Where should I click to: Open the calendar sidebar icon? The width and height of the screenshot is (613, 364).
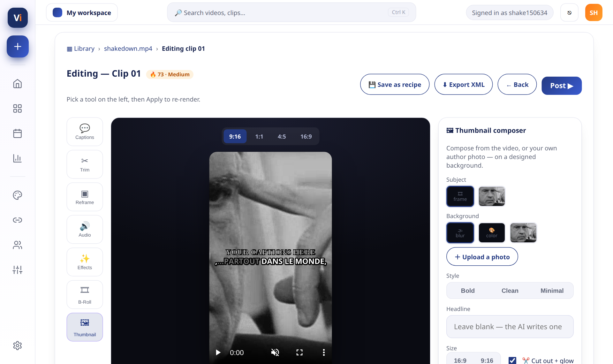pyautogui.click(x=18, y=133)
